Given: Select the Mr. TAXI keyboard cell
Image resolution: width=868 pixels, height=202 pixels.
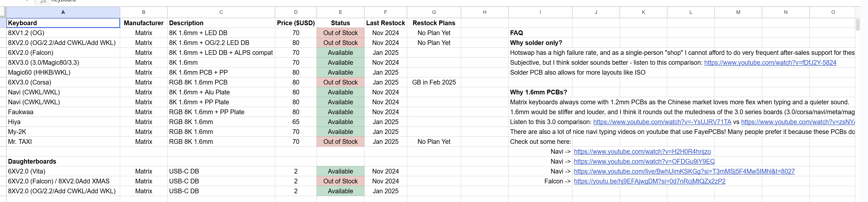Looking at the screenshot, I should pos(63,141).
